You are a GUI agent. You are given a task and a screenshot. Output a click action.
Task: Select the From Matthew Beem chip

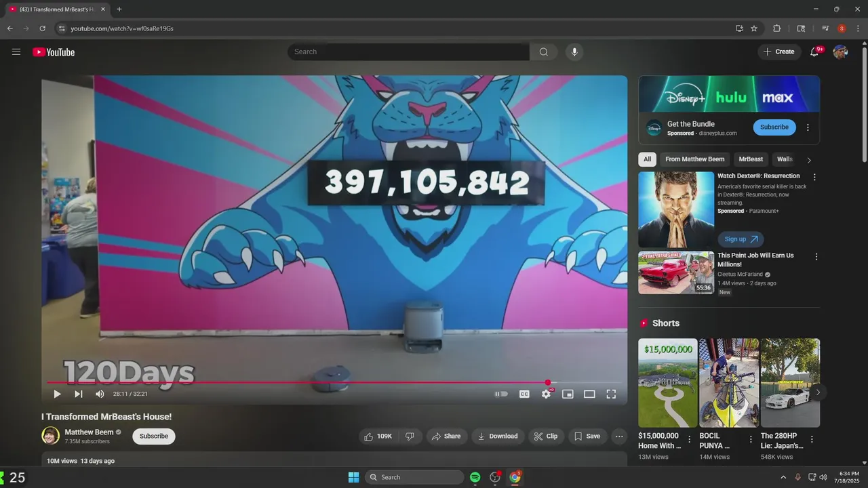click(694, 159)
